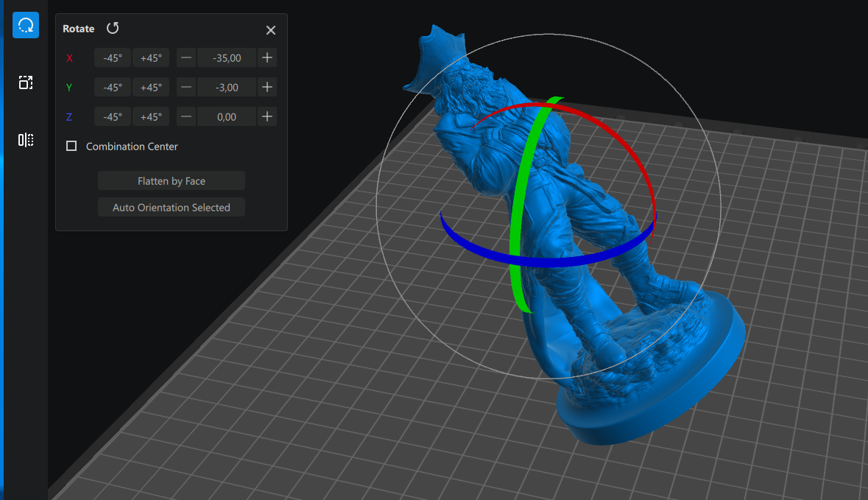The image size is (868, 500).
Task: Click the X rotation value field
Action: click(x=227, y=57)
